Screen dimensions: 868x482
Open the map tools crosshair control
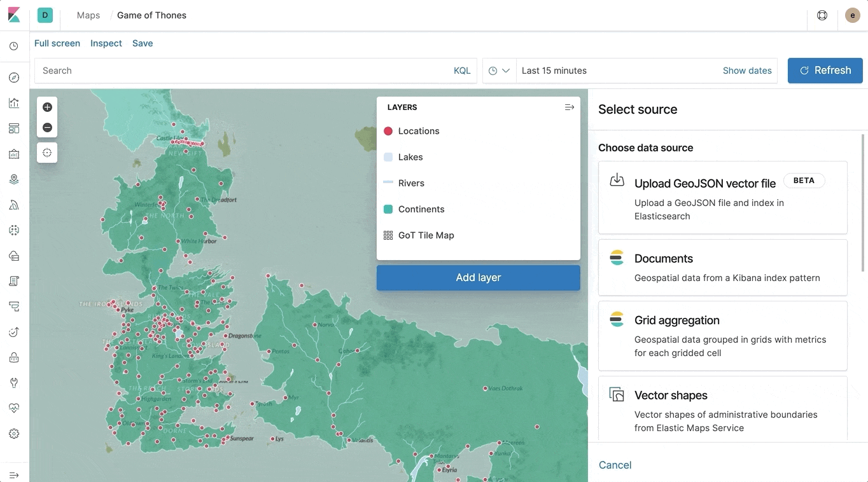[x=47, y=153]
